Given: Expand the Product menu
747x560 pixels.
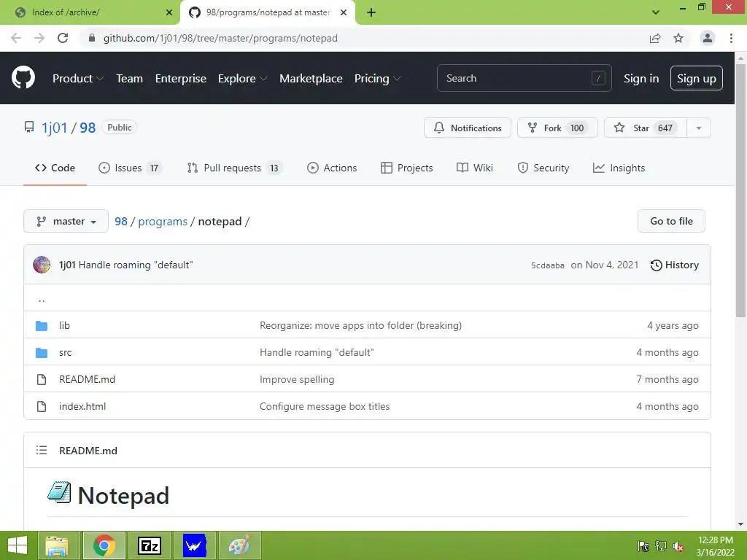Looking at the screenshot, I should [x=77, y=79].
